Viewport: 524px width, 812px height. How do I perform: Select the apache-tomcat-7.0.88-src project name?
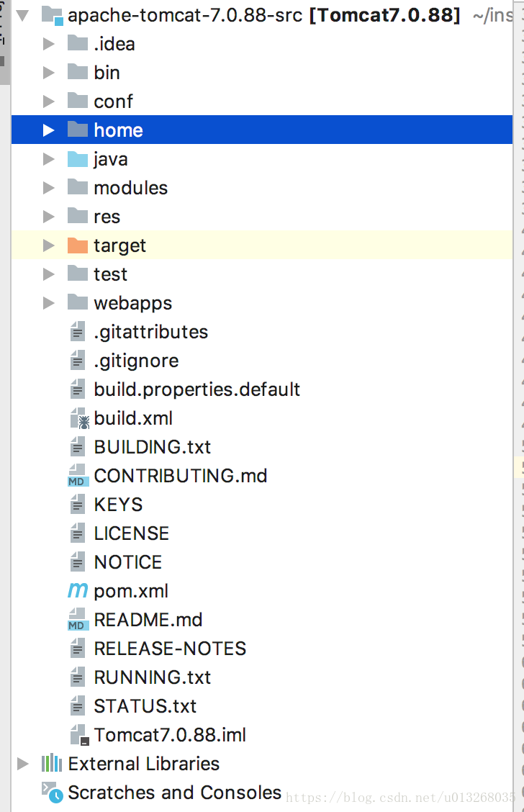point(185,15)
